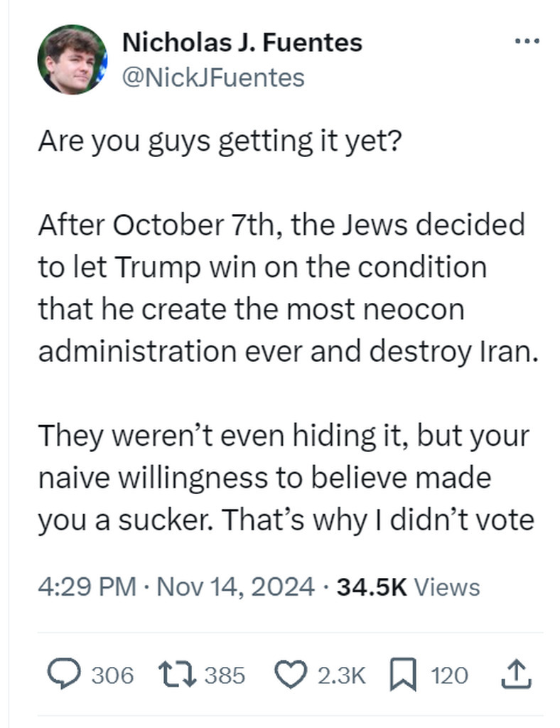Select the Nov 14, 2024 date link
Image resolution: width=560 pixels, height=728 pixels.
point(235,587)
